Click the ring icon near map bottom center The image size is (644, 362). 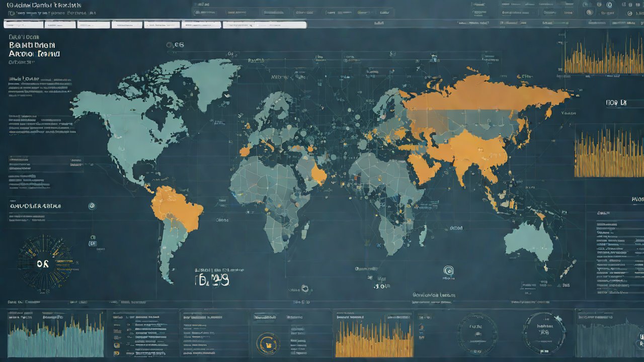pos(448,271)
